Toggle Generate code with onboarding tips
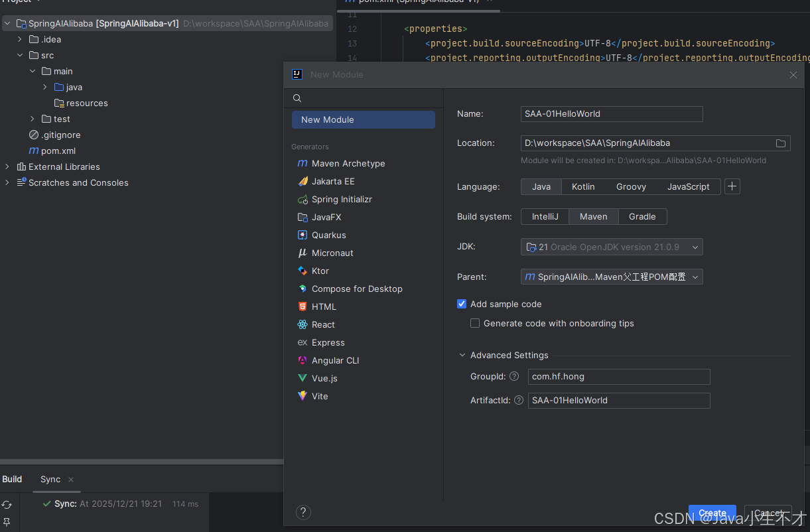810x532 pixels. [x=475, y=323]
